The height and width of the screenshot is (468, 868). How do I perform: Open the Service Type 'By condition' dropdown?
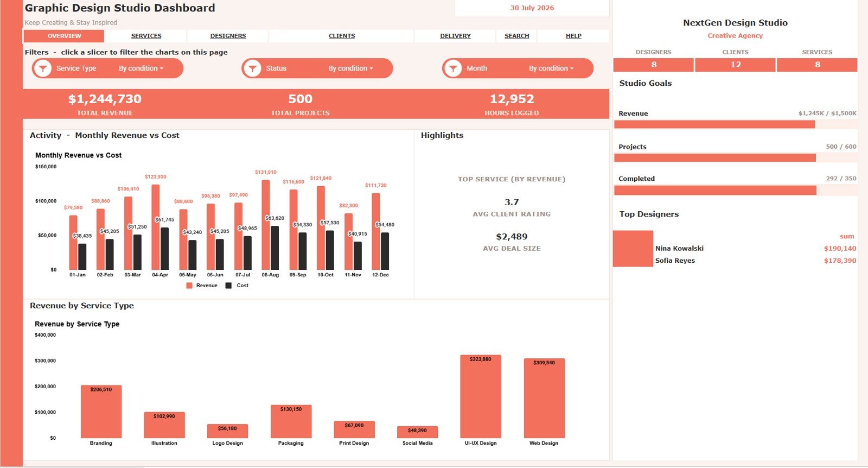click(141, 68)
